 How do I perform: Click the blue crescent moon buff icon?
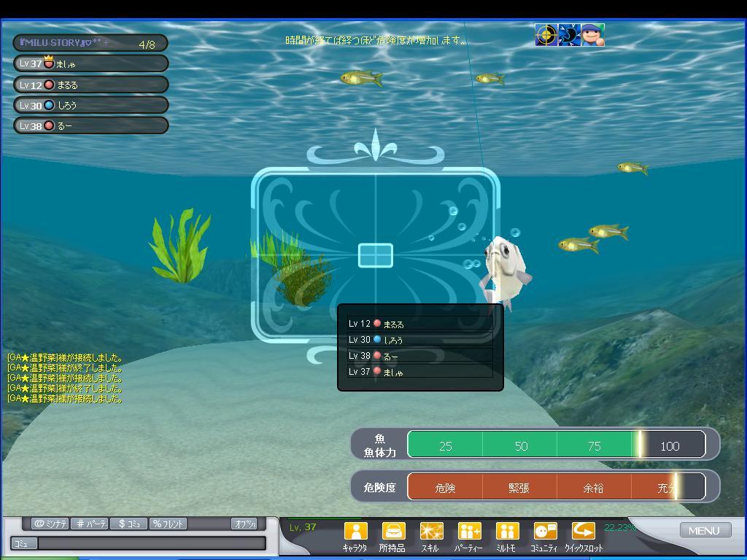pos(569,35)
